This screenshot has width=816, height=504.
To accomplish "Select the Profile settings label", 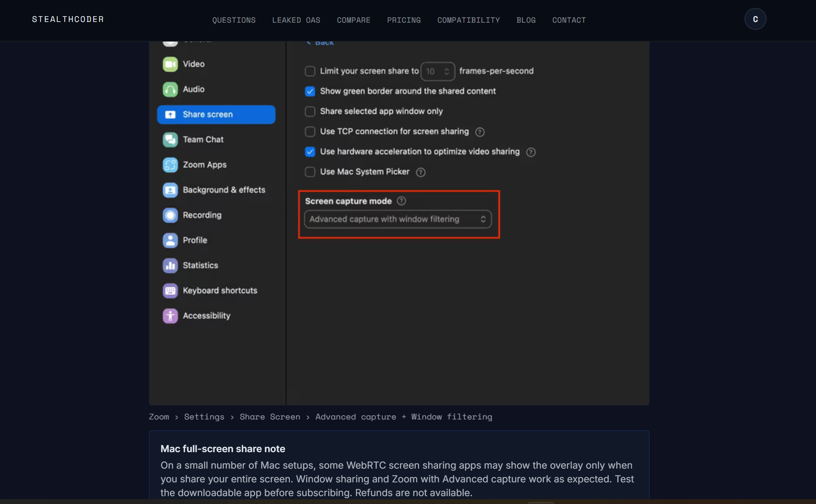I will click(195, 240).
